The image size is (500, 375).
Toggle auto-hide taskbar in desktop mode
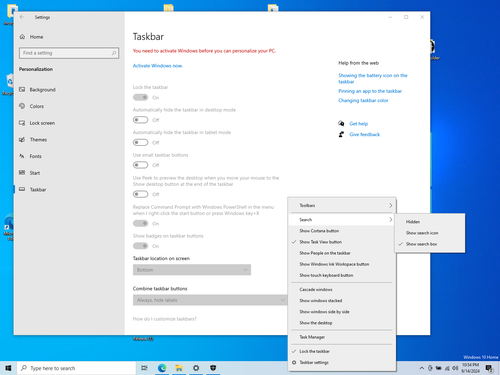pyautogui.click(x=140, y=120)
